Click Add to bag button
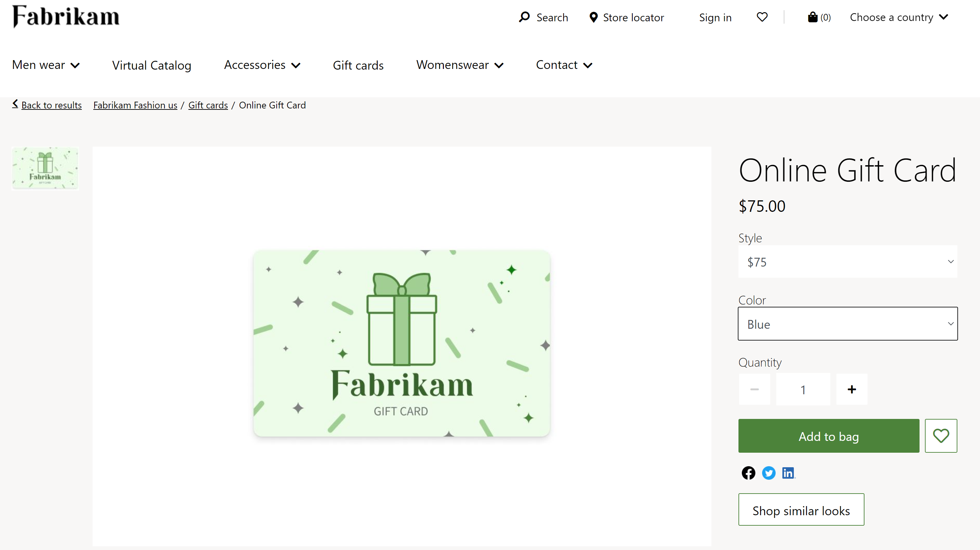 pyautogui.click(x=829, y=435)
